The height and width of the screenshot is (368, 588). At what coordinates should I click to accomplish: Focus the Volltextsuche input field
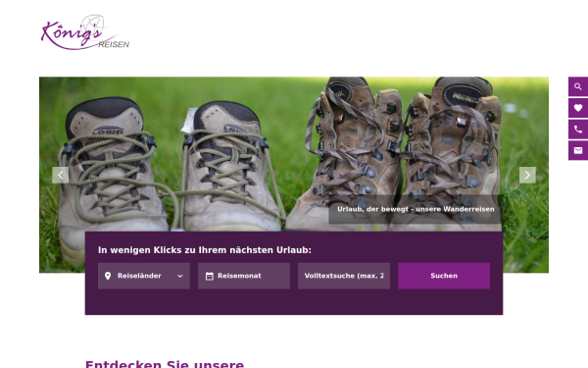coord(344,276)
